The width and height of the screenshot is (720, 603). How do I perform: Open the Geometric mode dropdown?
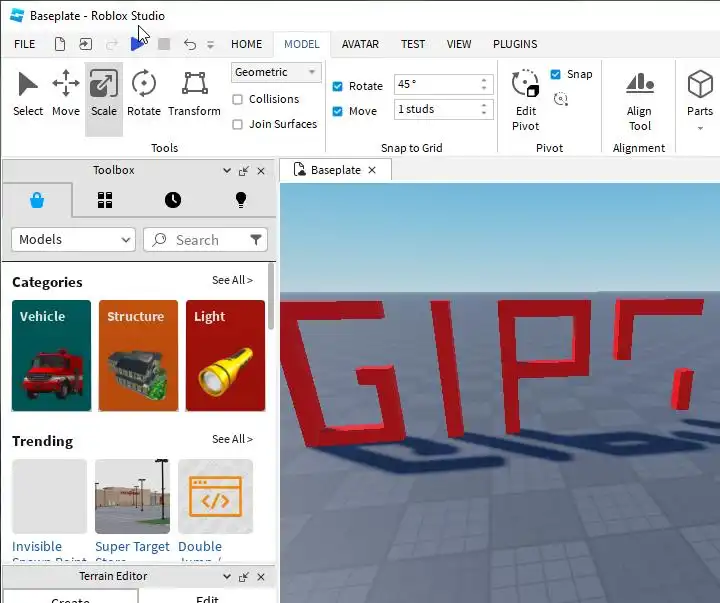[x=276, y=72]
